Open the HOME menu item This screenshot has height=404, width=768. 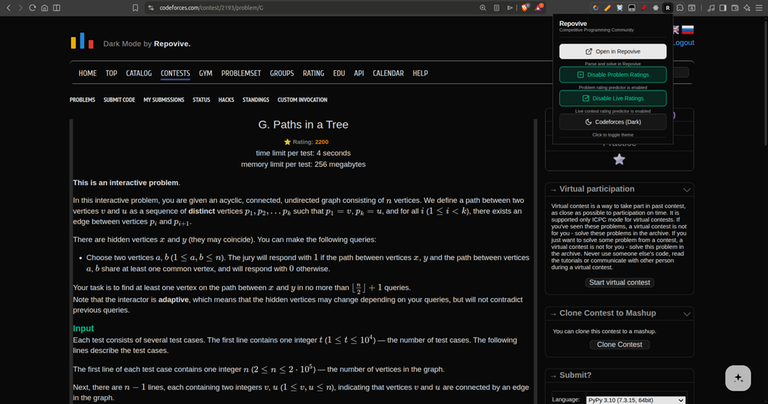(88, 73)
